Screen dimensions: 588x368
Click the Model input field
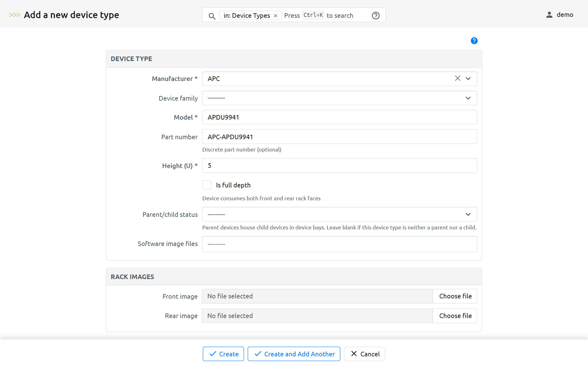pos(339,117)
